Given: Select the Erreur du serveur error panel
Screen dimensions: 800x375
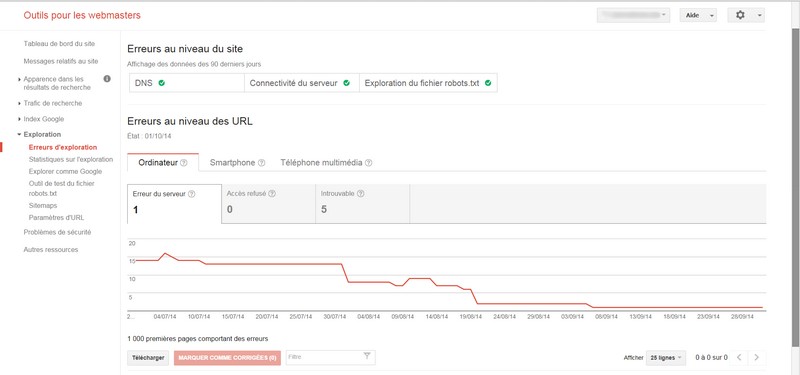Looking at the screenshot, I should point(174,204).
